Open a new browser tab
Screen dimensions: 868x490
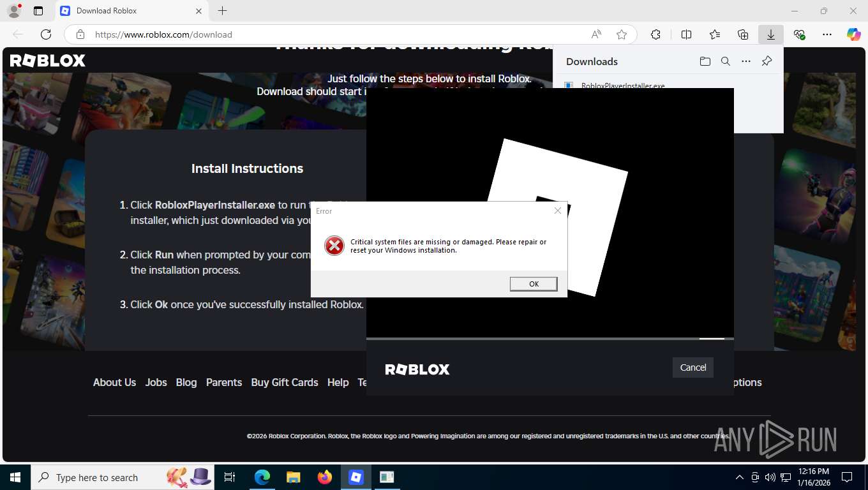pyautogui.click(x=222, y=11)
